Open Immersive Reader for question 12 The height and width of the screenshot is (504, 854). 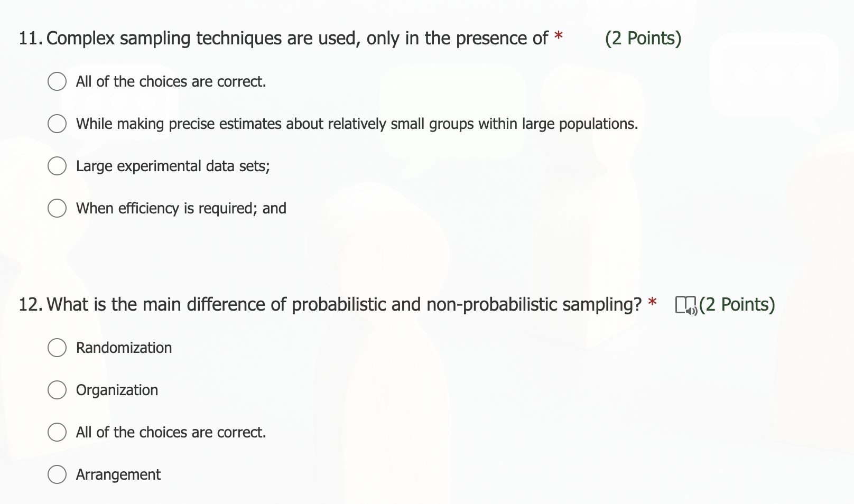click(686, 304)
